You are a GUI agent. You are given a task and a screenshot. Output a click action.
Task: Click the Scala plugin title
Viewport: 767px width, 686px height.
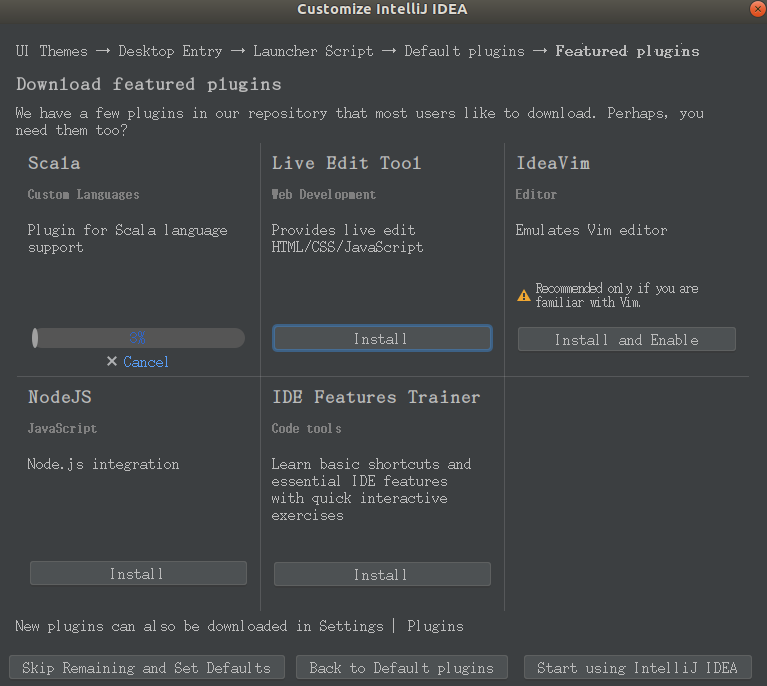point(54,163)
